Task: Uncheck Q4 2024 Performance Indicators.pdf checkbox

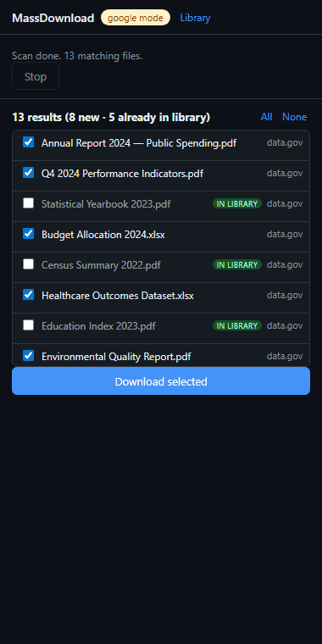Action: (x=28, y=173)
